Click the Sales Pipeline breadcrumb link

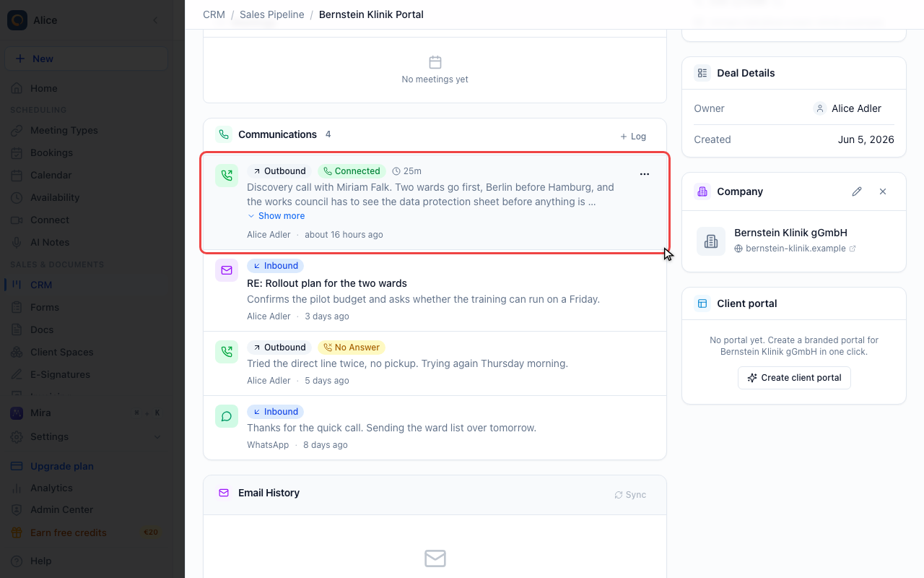click(271, 14)
